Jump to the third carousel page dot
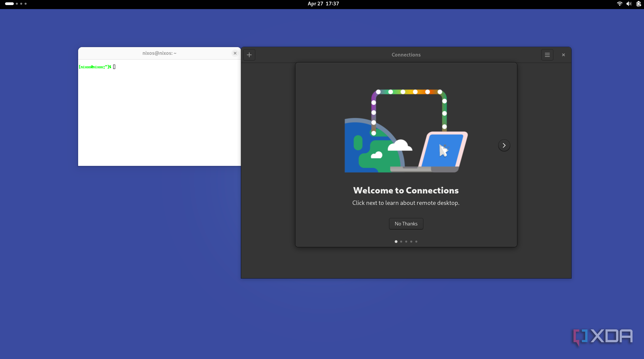644x359 pixels. (x=406, y=242)
